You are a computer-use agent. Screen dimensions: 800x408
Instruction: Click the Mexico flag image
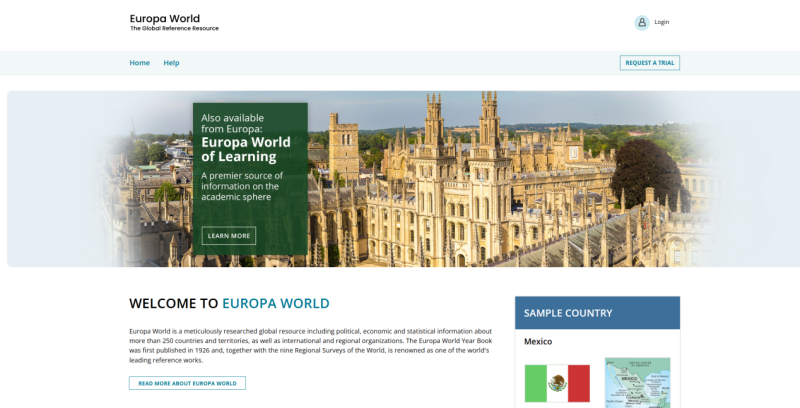click(x=557, y=383)
